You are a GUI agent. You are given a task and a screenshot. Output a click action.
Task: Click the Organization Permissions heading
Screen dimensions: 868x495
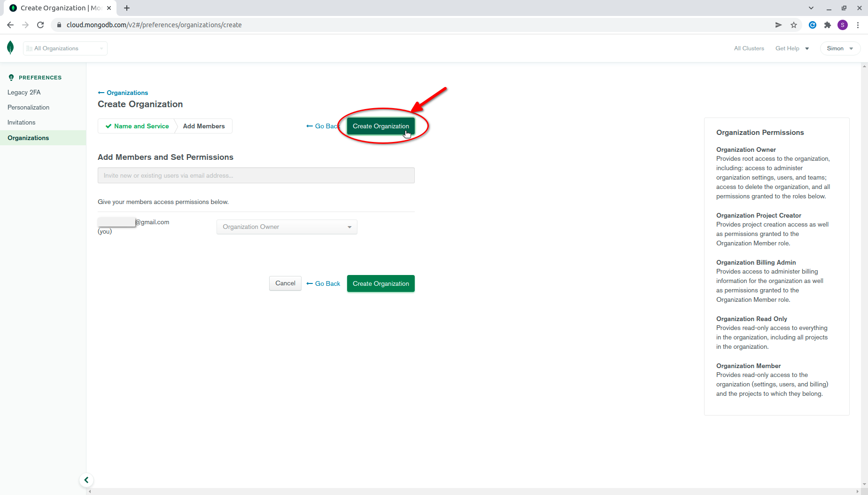tap(760, 133)
